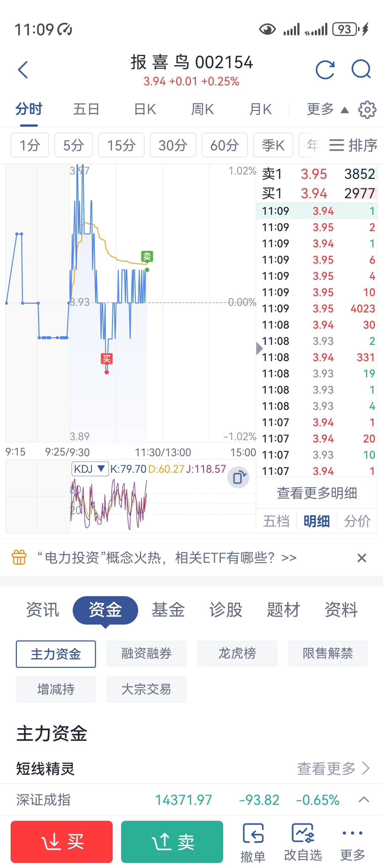The width and height of the screenshot is (383, 868).
Task: Open the 资讯 section tab
Action: [43, 609]
